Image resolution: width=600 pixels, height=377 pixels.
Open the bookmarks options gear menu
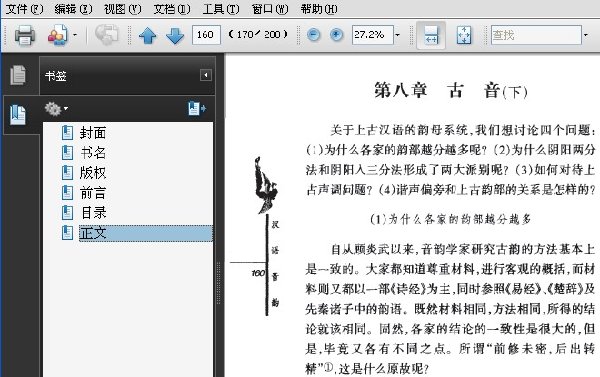tap(56, 109)
